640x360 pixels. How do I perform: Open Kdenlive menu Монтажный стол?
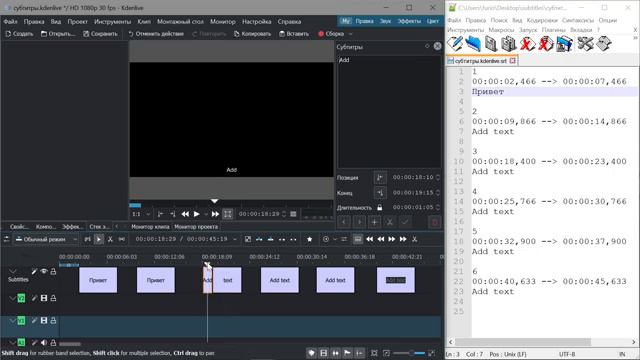[180, 22]
